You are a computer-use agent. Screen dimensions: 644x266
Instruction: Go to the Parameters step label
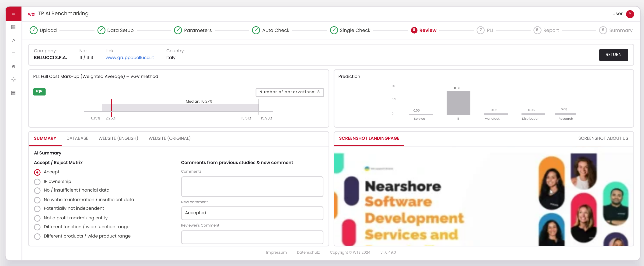198,30
